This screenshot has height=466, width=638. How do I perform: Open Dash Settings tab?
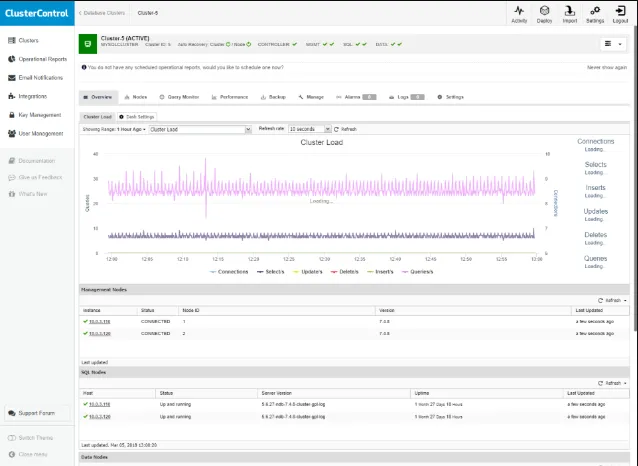pos(137,117)
